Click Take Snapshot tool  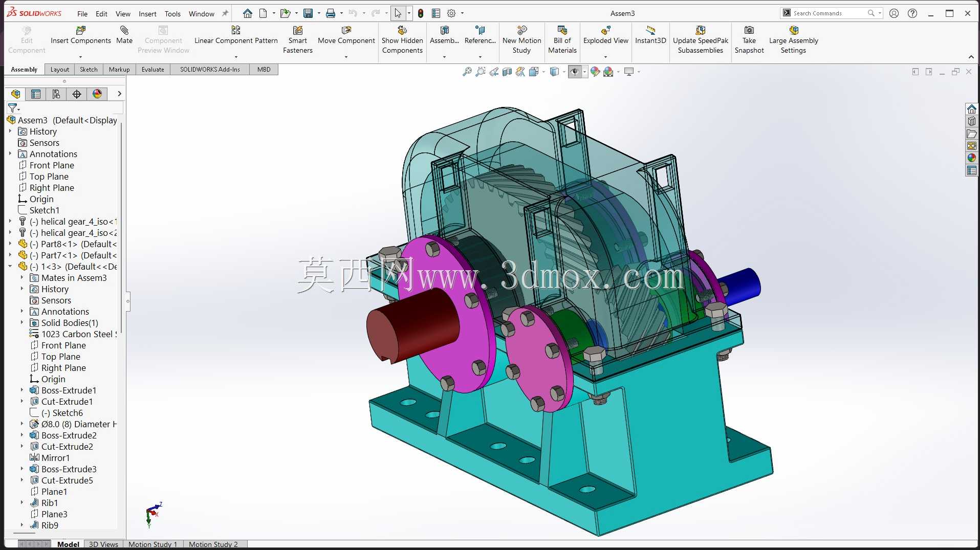tap(749, 39)
